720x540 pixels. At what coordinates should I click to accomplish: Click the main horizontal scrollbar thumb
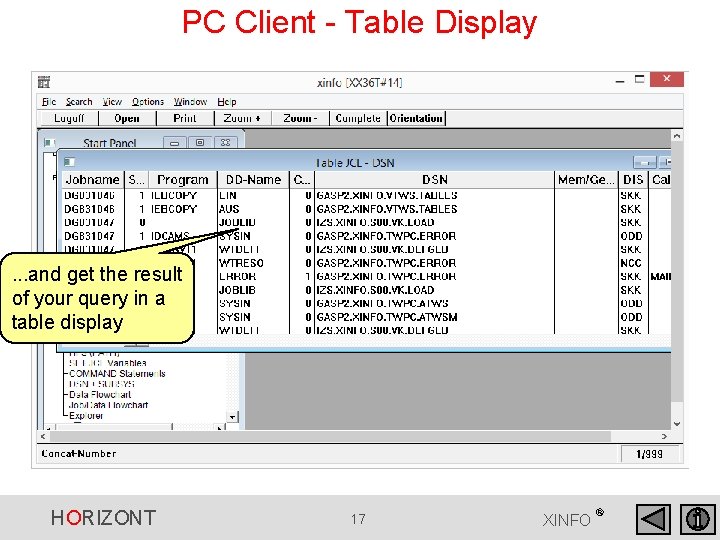click(330, 436)
